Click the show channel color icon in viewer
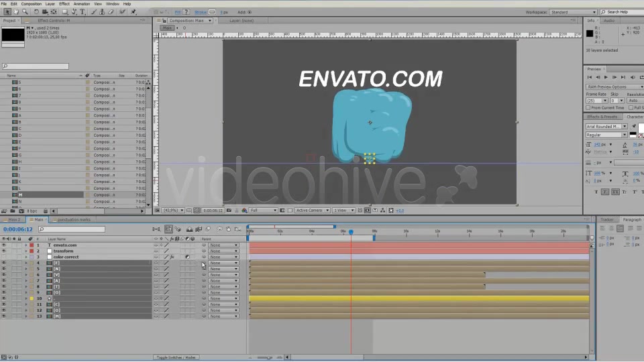Image resolution: width=644 pixels, height=362 pixels. point(244,210)
